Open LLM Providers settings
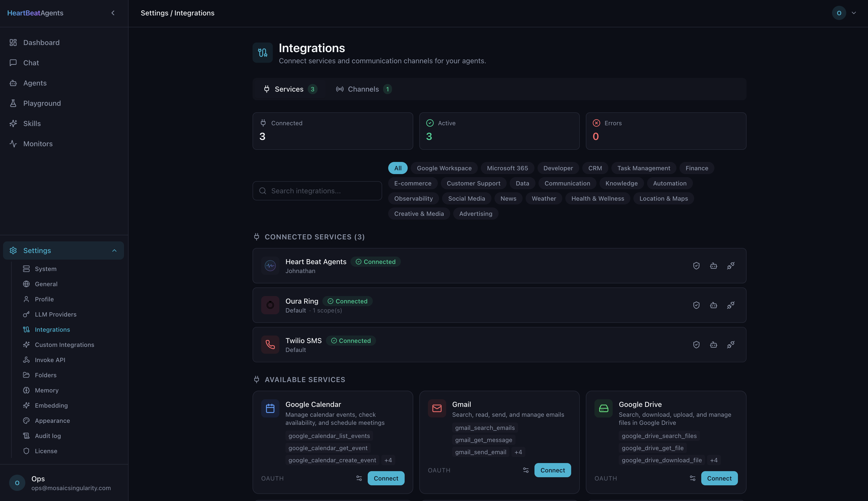 (x=71, y=314)
